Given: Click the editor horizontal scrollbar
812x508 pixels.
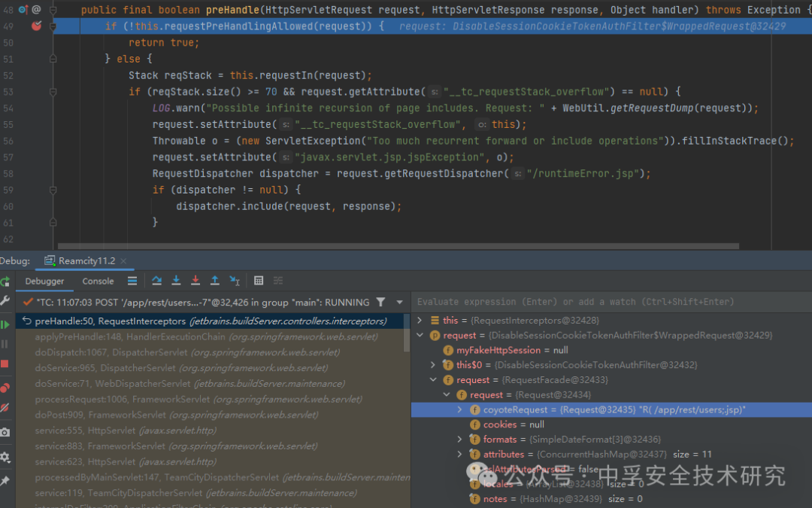Looking at the screenshot, I should tap(398, 246).
